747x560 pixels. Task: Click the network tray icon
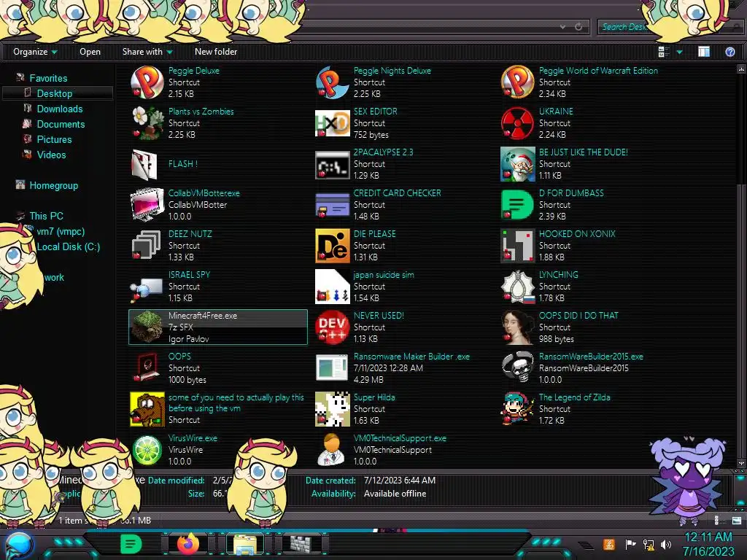[648, 544]
